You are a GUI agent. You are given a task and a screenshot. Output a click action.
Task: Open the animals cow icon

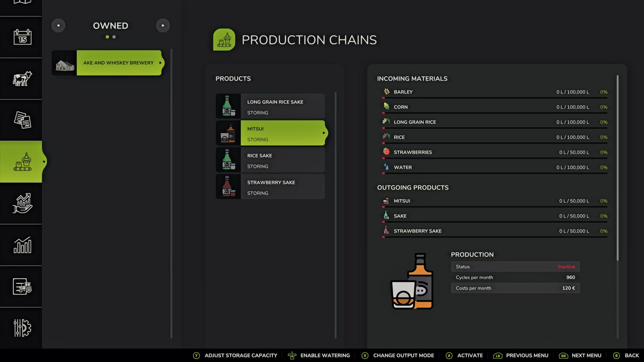(22, 79)
